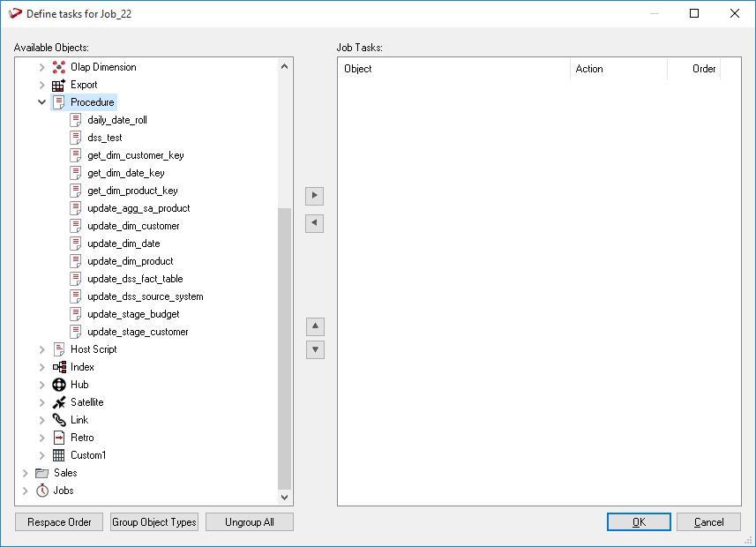Click the Retro icon

(59, 438)
